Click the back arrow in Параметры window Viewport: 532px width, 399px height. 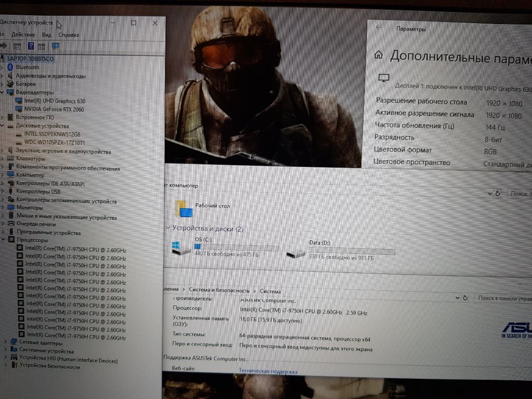[x=379, y=28]
